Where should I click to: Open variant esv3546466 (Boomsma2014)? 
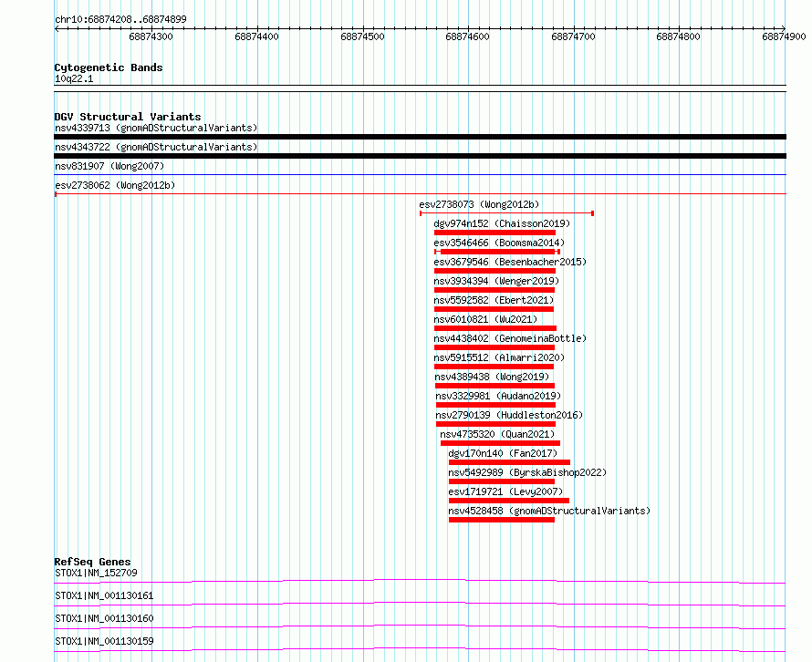pos(499,243)
